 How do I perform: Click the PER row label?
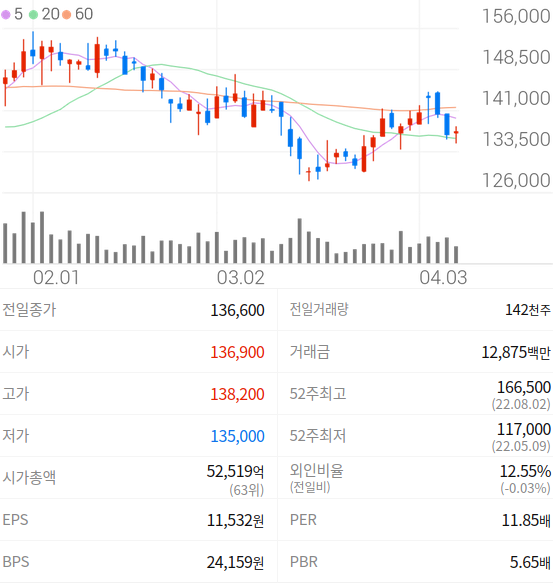[303, 520]
